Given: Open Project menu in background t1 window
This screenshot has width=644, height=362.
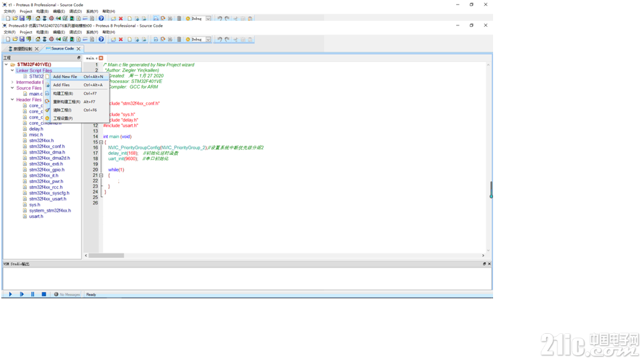Looking at the screenshot, I should (26, 11).
